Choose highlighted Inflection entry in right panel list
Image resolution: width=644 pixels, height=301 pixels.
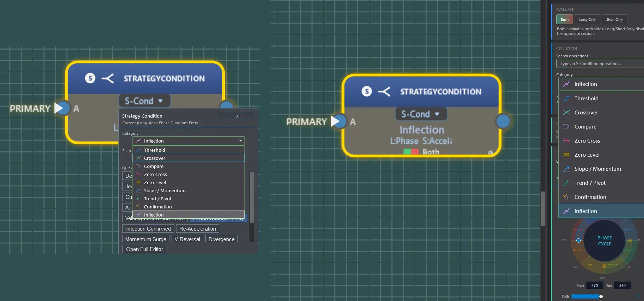tap(601, 211)
